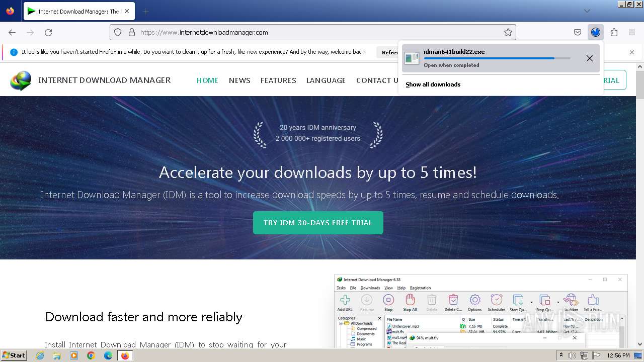Select Music category in IDM screenshot
The height and width of the screenshot is (362, 644).
tap(362, 339)
